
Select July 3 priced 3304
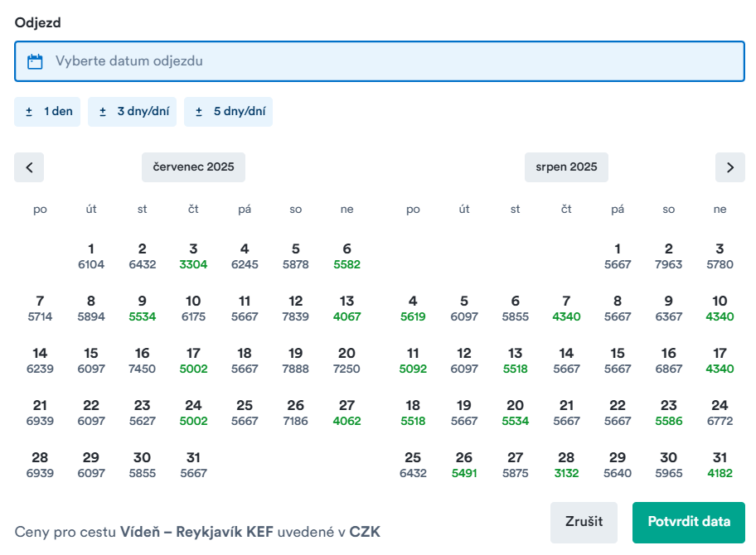point(193,256)
